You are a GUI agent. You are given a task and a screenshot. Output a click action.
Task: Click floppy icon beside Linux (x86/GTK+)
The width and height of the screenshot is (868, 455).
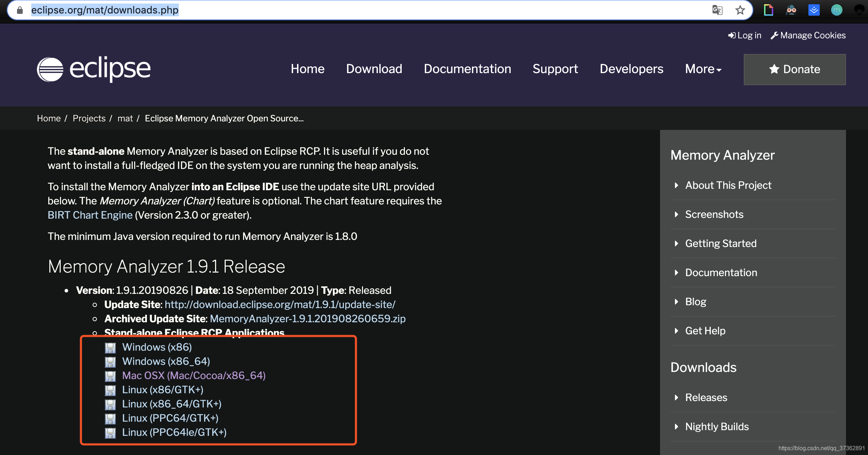(x=110, y=390)
